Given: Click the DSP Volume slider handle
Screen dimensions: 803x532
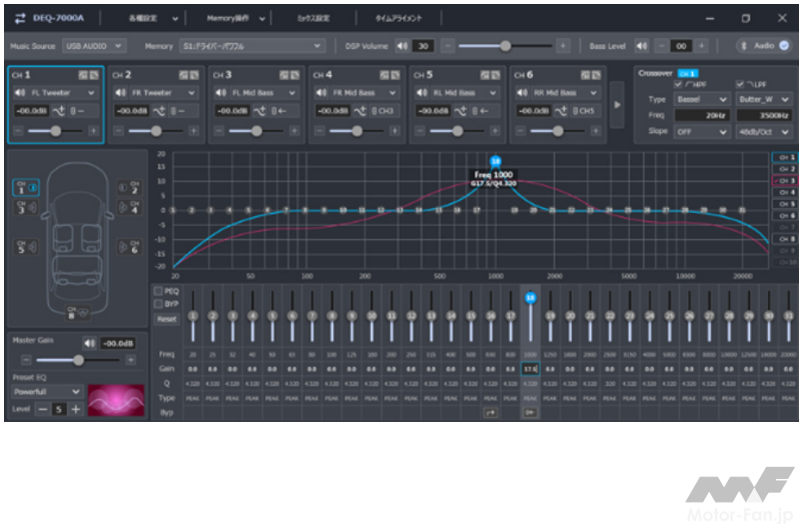Looking at the screenshot, I should tap(505, 47).
